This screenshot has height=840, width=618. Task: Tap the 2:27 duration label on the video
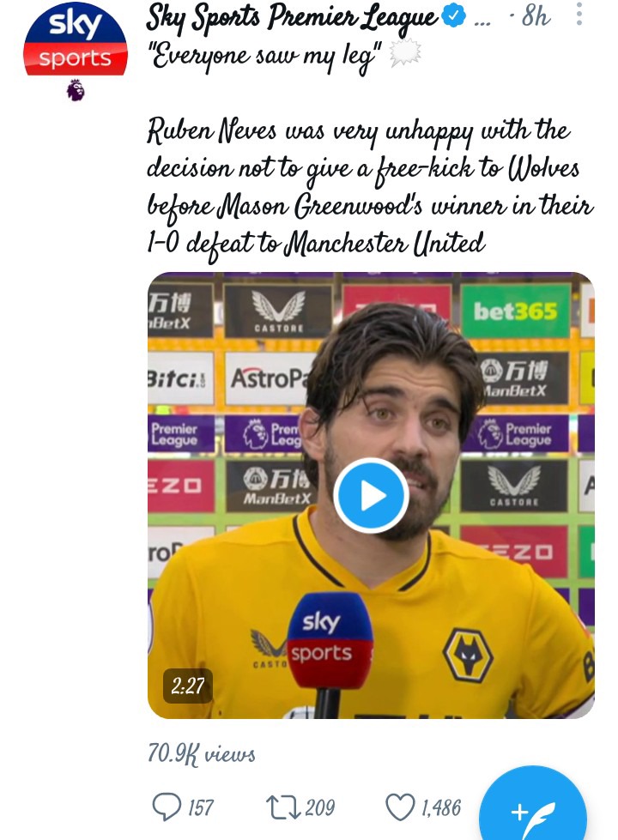coord(188,686)
